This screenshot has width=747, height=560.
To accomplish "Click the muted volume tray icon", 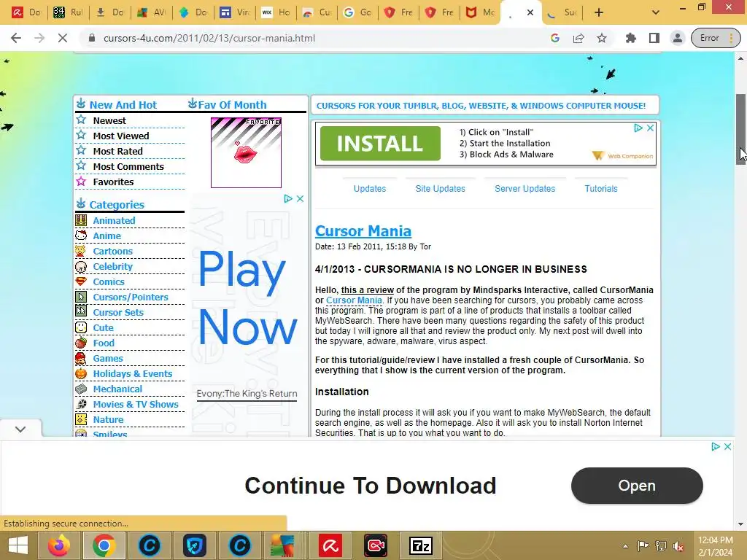I will [x=678, y=546].
